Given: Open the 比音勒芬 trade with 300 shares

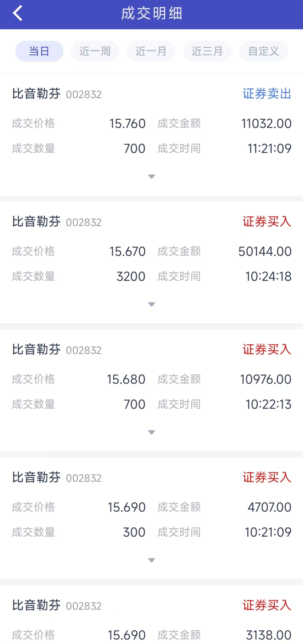Looking at the screenshot, I should point(37,478).
